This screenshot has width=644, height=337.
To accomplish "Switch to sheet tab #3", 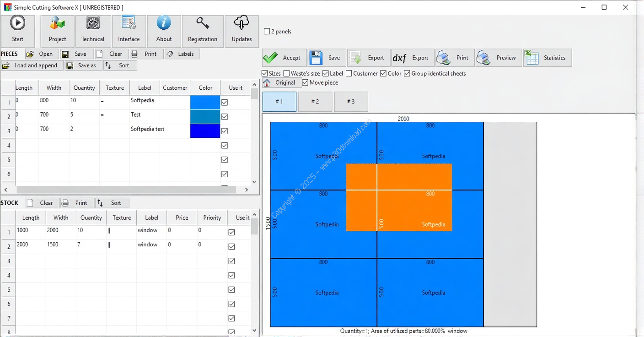I will click(x=351, y=102).
